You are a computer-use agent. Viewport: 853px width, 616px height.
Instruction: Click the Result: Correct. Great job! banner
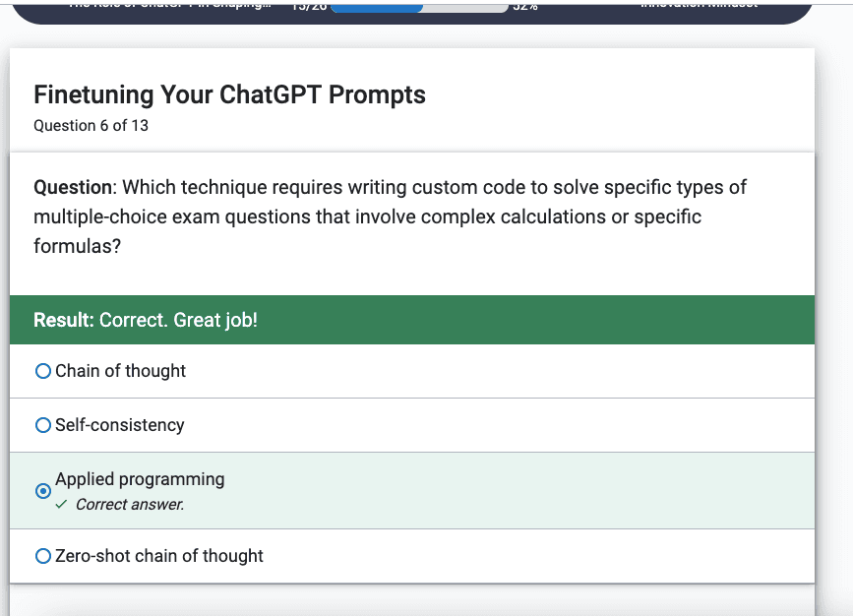point(412,320)
